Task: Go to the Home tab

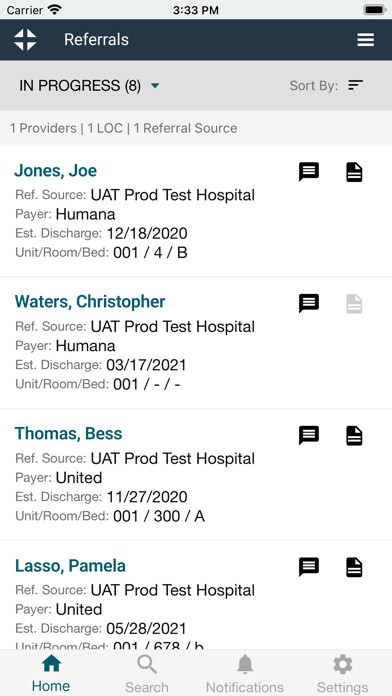Action: click(51, 675)
